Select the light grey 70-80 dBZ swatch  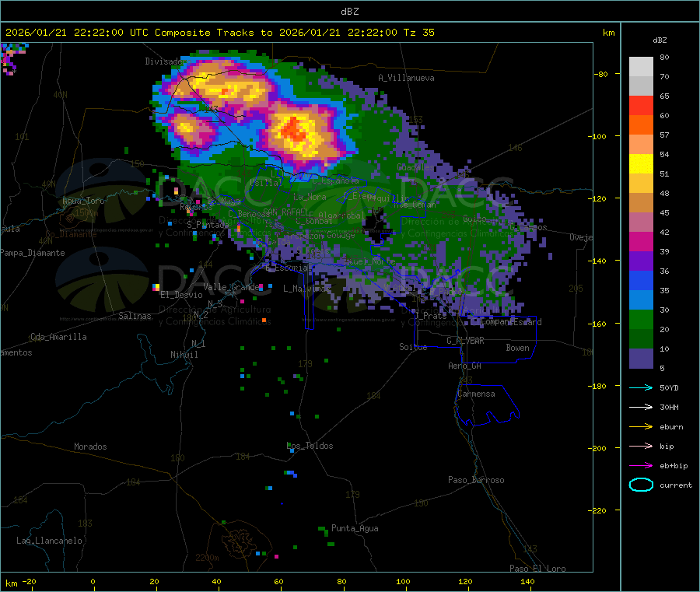(641, 67)
